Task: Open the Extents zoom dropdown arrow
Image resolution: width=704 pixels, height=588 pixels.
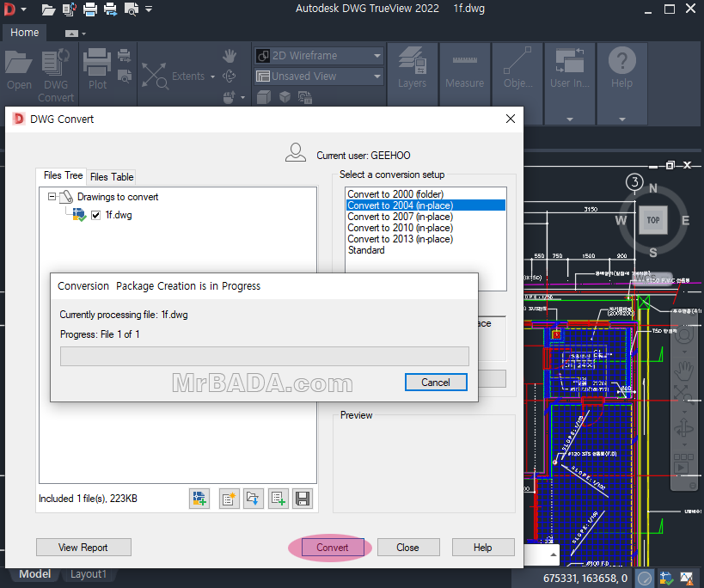Action: click(212, 77)
